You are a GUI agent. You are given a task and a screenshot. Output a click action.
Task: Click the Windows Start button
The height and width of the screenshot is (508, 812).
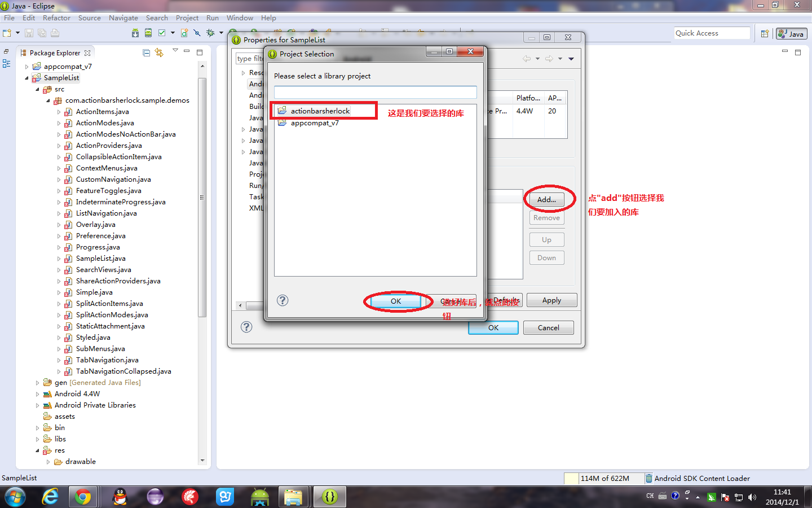coord(15,497)
